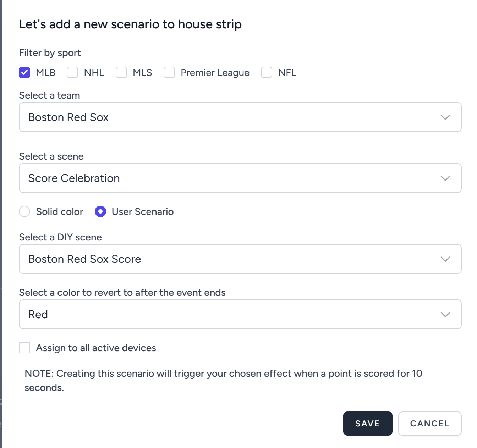477x448 pixels.
Task: Cancel adding the scenario
Action: click(429, 423)
